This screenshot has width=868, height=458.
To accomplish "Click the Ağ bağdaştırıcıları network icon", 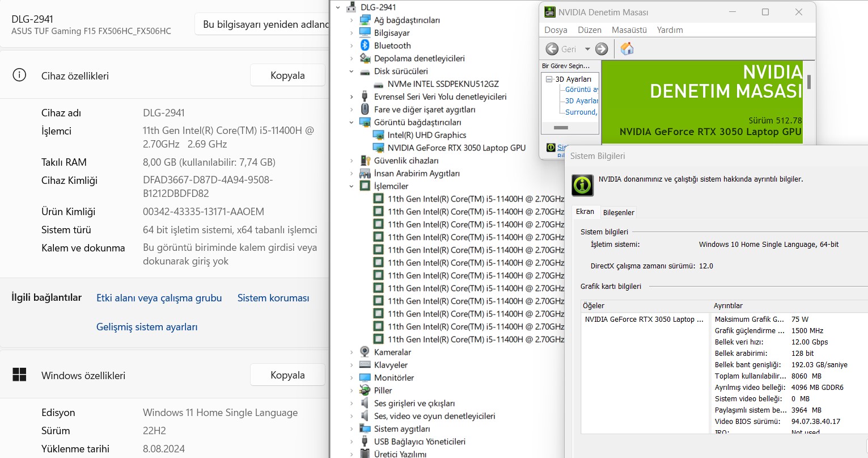I will point(365,20).
